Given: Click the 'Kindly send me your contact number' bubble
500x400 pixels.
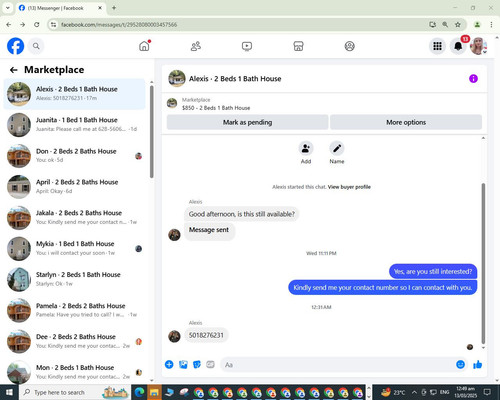Looking at the screenshot, I should tap(382, 288).
